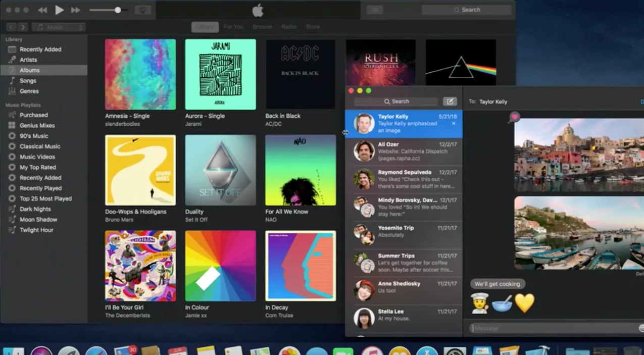Click the iTunes Search field
The width and height of the screenshot is (644, 355).
tap(466, 10)
